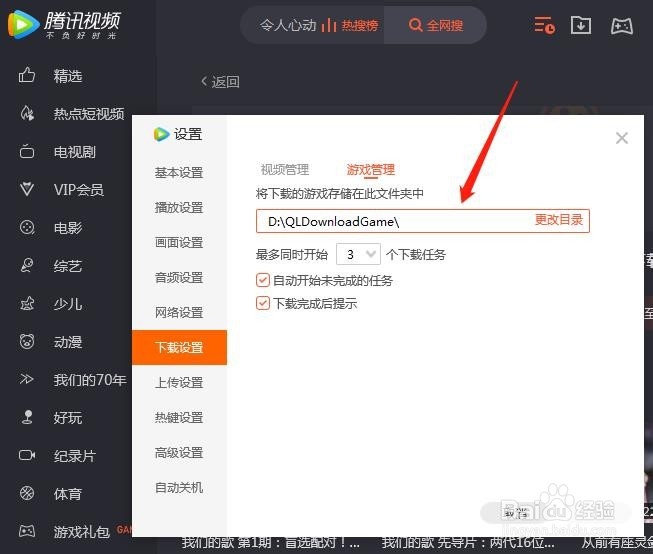653x554 pixels.
Task: Open 上传设置 settings section
Action: [179, 382]
